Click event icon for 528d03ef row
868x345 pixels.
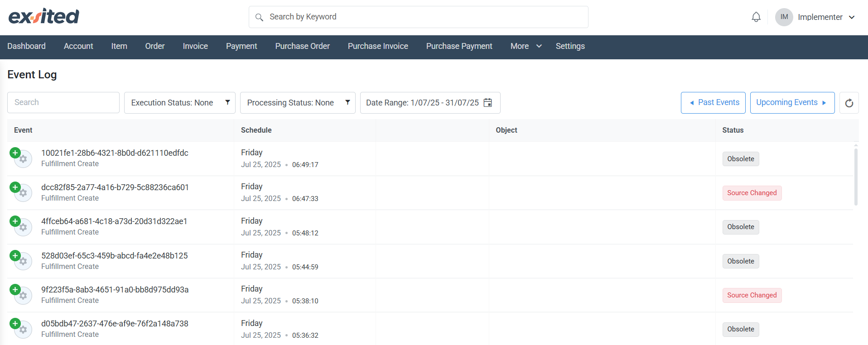pyautogui.click(x=20, y=260)
